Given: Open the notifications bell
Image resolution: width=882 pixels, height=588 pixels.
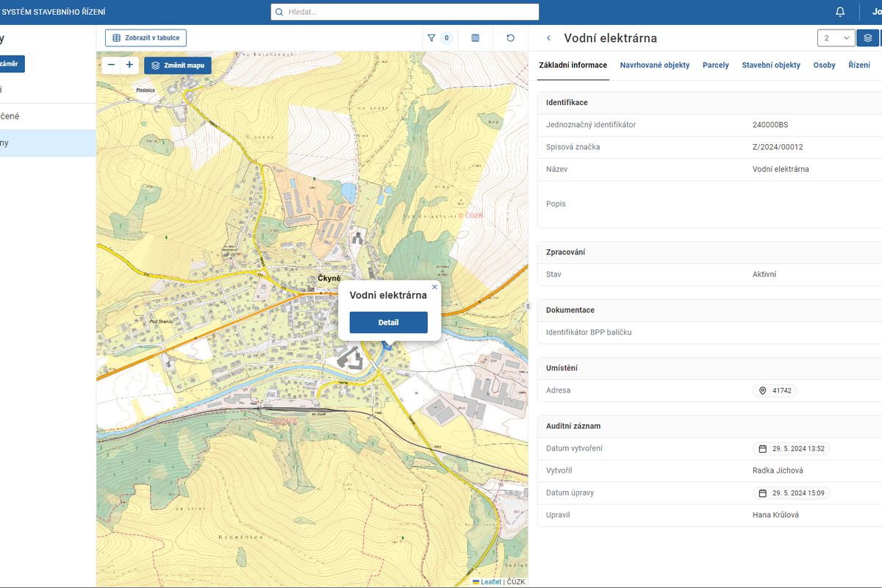Looking at the screenshot, I should coord(840,12).
